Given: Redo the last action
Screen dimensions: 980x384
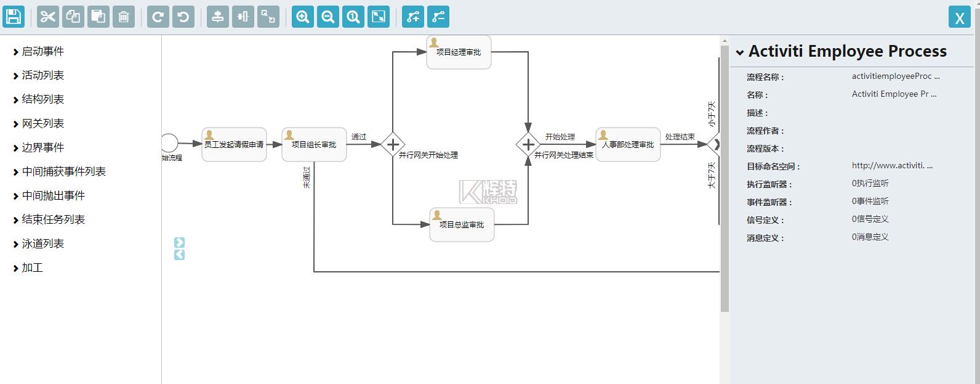Looking at the screenshot, I should pos(158,17).
